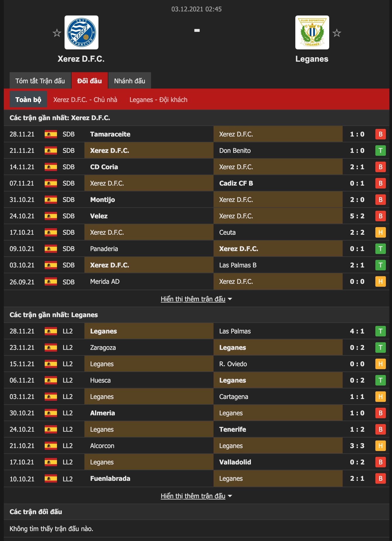
Task: Click the loss badge for Tenerife match
Action: click(x=381, y=429)
